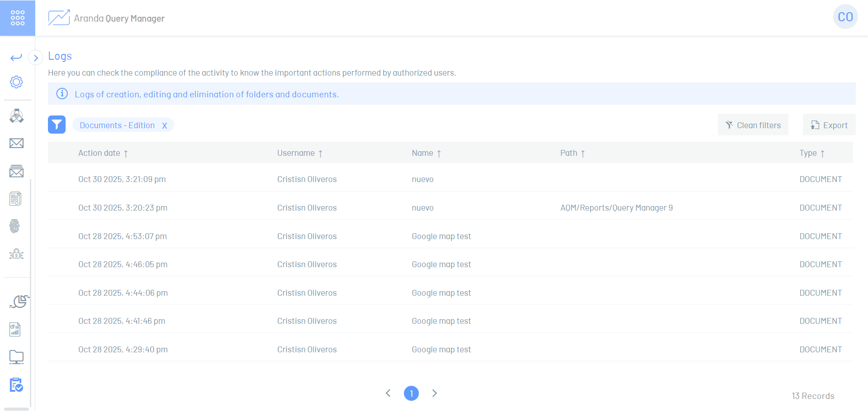Click the network folder icon in sidebar
This screenshot has height=413, width=868.
[x=16, y=357]
